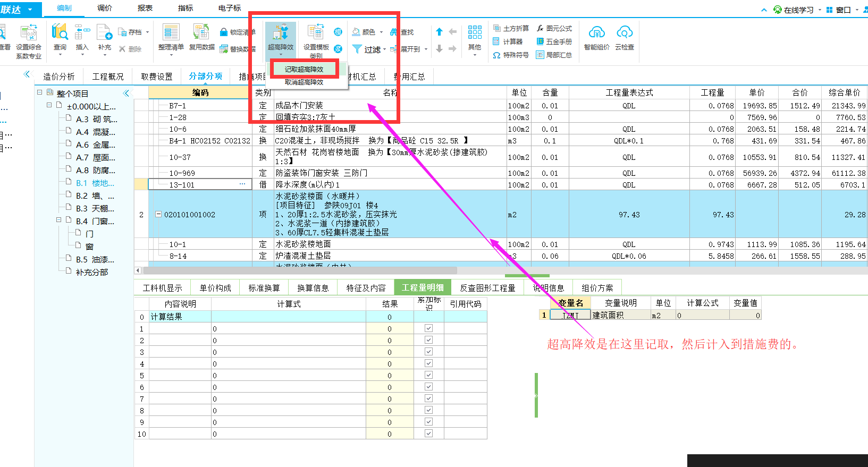Image resolution: width=868 pixels, height=467 pixels.
Task: Click the blue move-up arrow
Action: (439, 32)
